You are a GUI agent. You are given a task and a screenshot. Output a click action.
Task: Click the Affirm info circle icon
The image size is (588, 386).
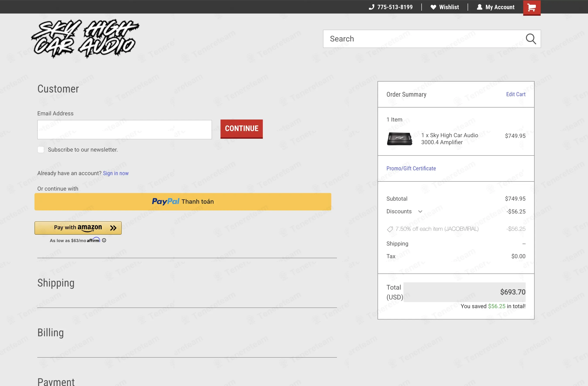[x=104, y=240]
